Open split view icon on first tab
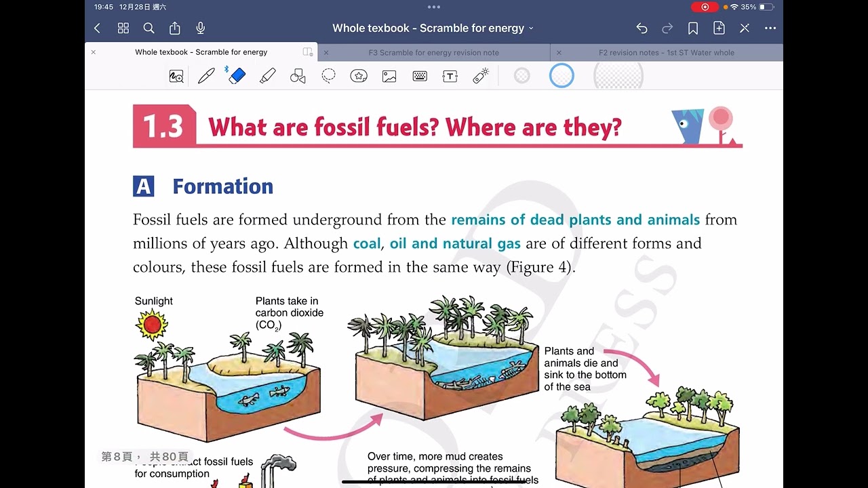The image size is (868, 488). point(308,52)
